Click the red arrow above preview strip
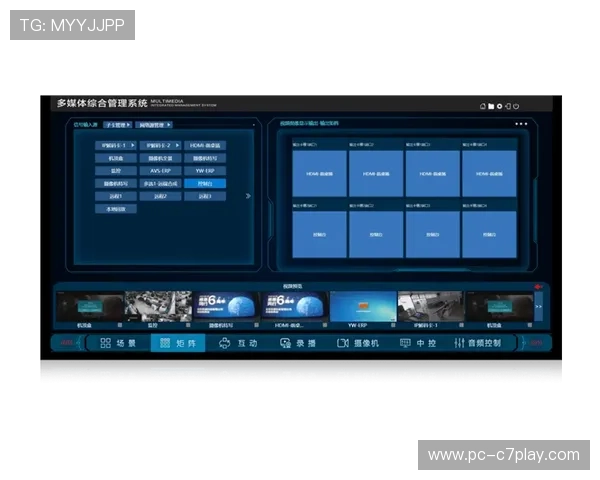This screenshot has height=480, width=600. pyautogui.click(x=539, y=287)
